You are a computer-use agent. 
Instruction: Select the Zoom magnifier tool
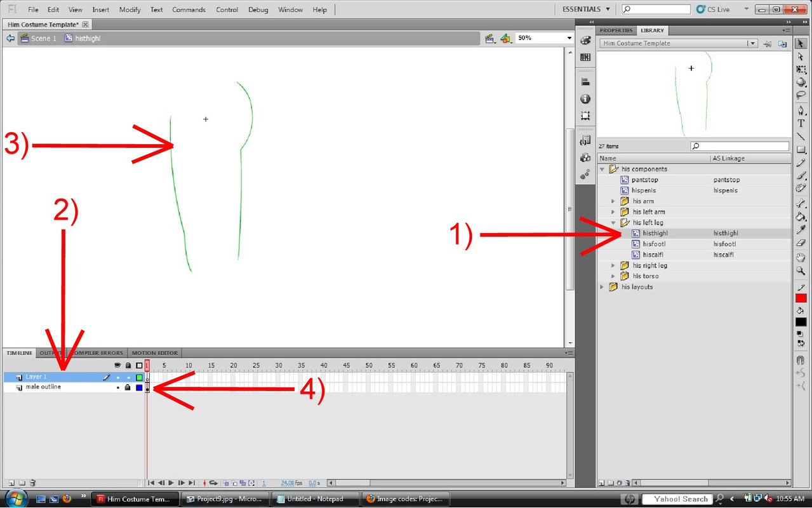click(x=801, y=271)
